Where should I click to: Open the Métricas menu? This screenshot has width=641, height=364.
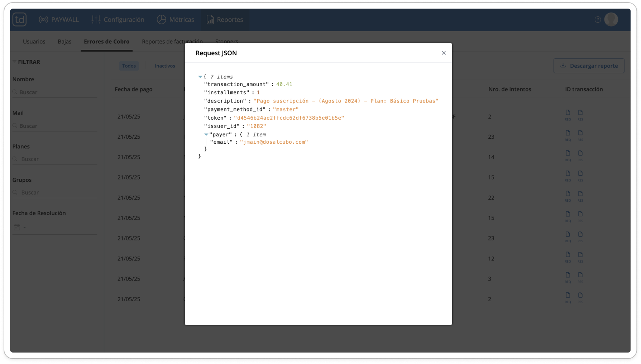point(176,20)
